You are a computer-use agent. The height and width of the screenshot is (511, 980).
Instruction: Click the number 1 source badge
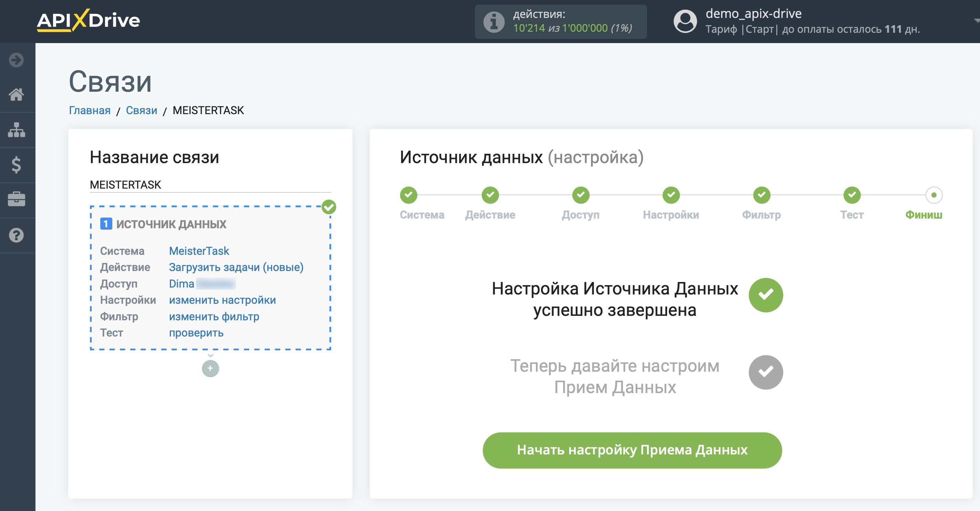pos(106,223)
